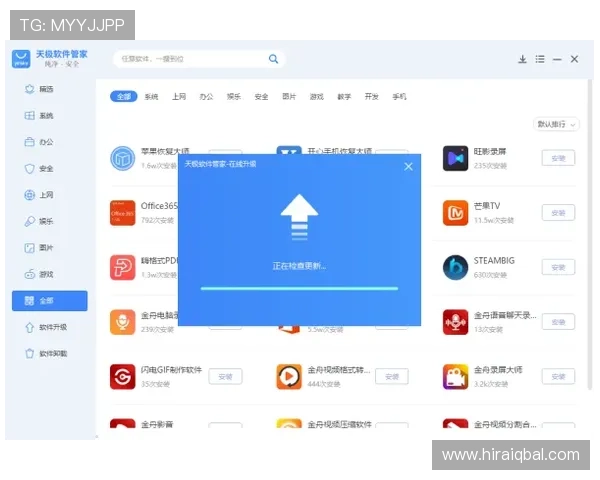
Task: Switch to the 教学 top tab
Action: click(344, 96)
